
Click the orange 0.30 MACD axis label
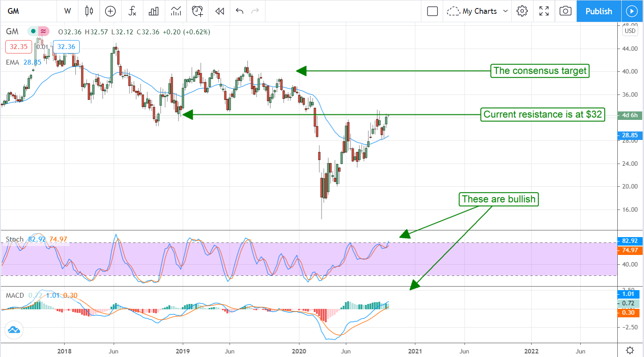click(628, 313)
